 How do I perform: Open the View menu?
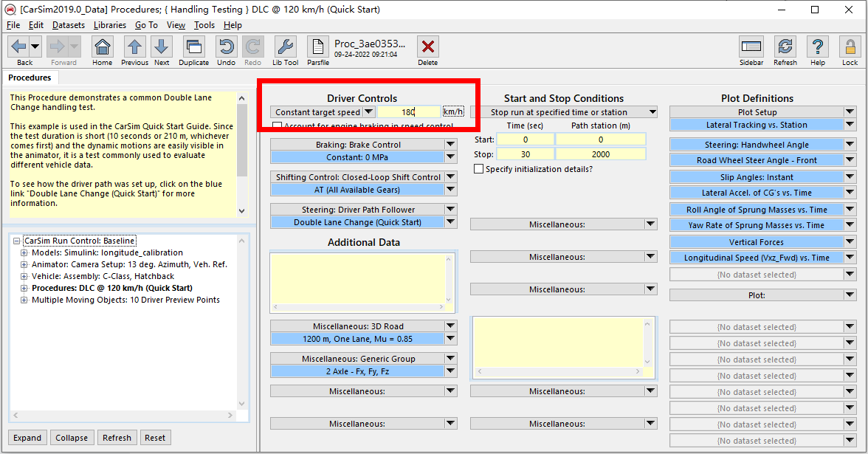tap(176, 25)
